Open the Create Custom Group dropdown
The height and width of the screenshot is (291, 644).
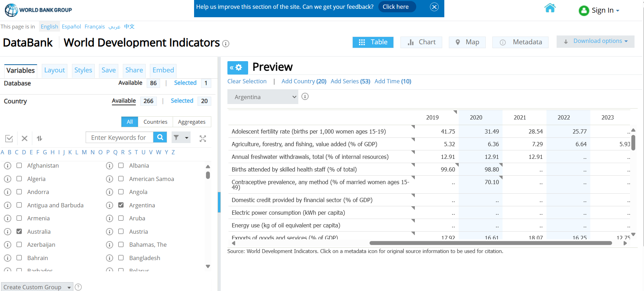(37, 287)
